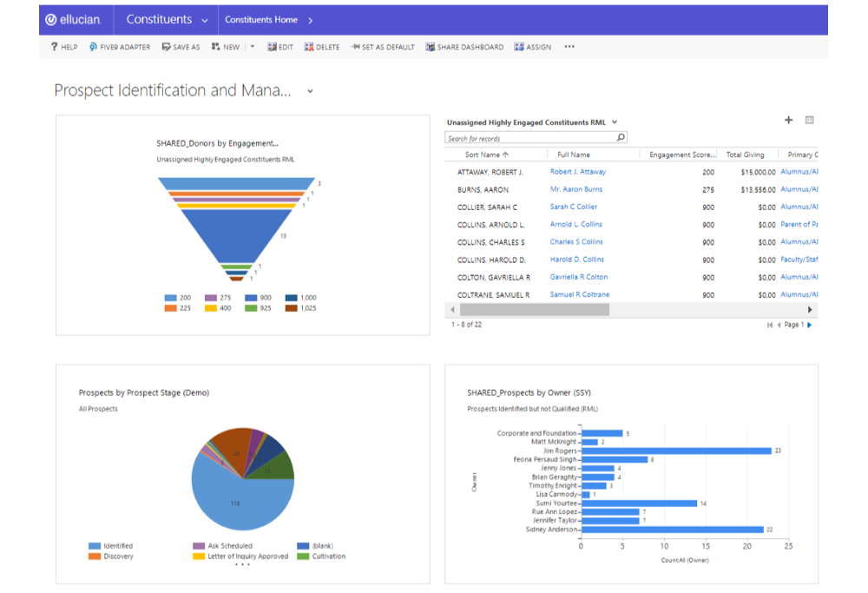Image resolution: width=868 pixels, height=593 pixels.
Task: Expand the Constituents navigation dropdown
Action: tap(205, 21)
